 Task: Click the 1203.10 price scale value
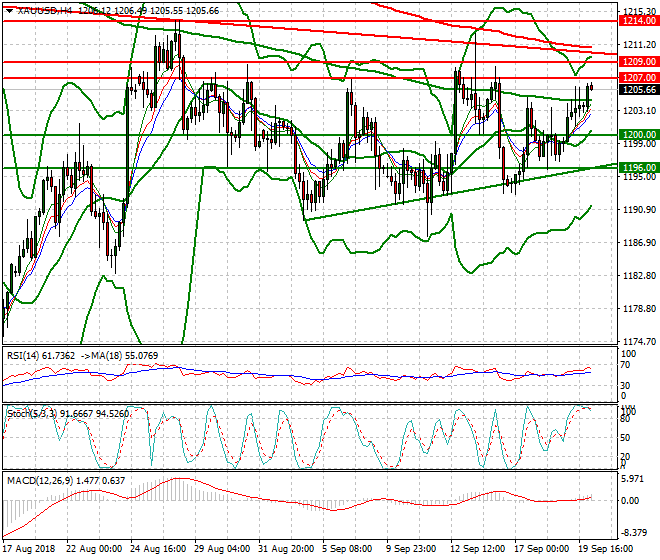click(x=639, y=111)
